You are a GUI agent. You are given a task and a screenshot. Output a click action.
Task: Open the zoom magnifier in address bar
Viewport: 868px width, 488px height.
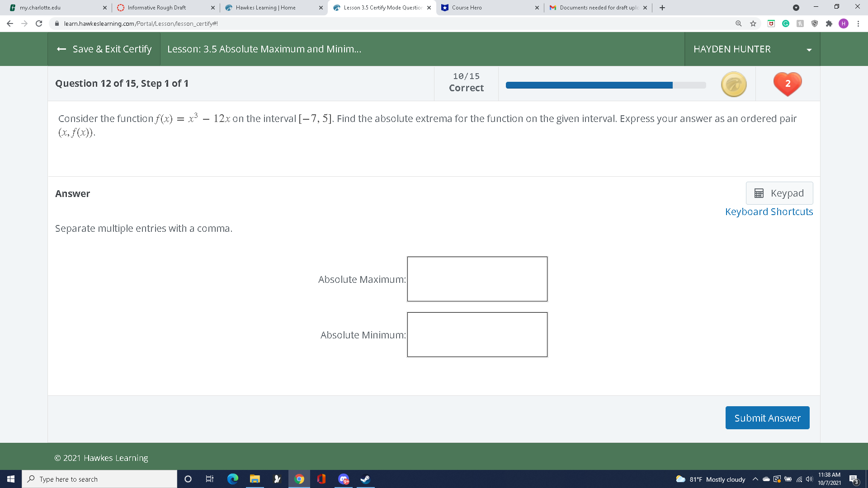point(739,23)
